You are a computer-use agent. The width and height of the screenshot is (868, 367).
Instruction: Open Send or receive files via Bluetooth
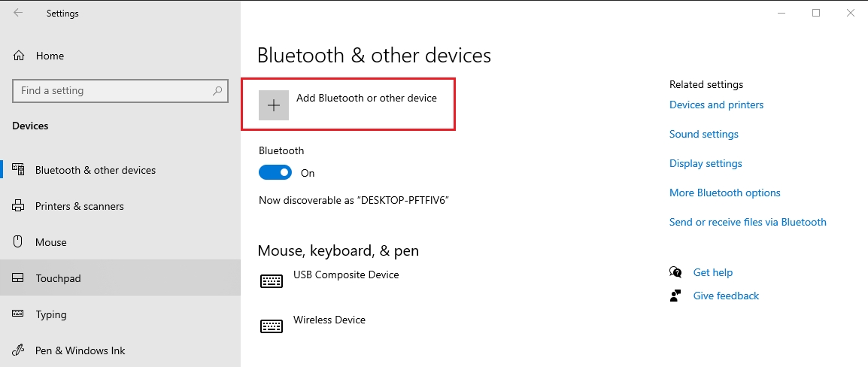pyautogui.click(x=748, y=222)
